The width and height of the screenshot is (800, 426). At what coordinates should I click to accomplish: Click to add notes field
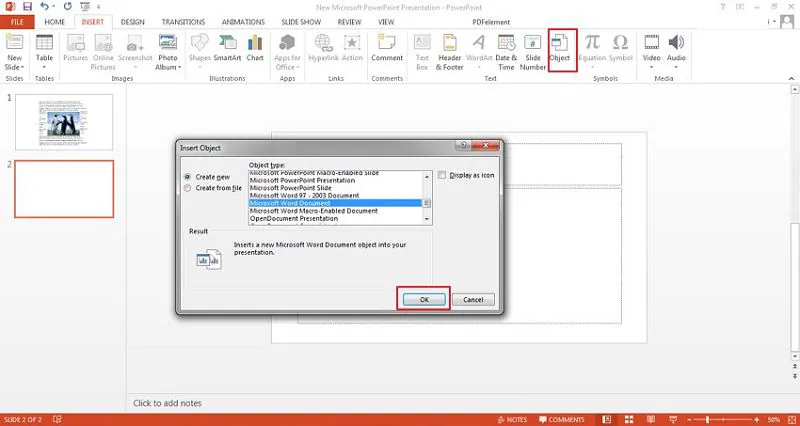pyautogui.click(x=167, y=403)
